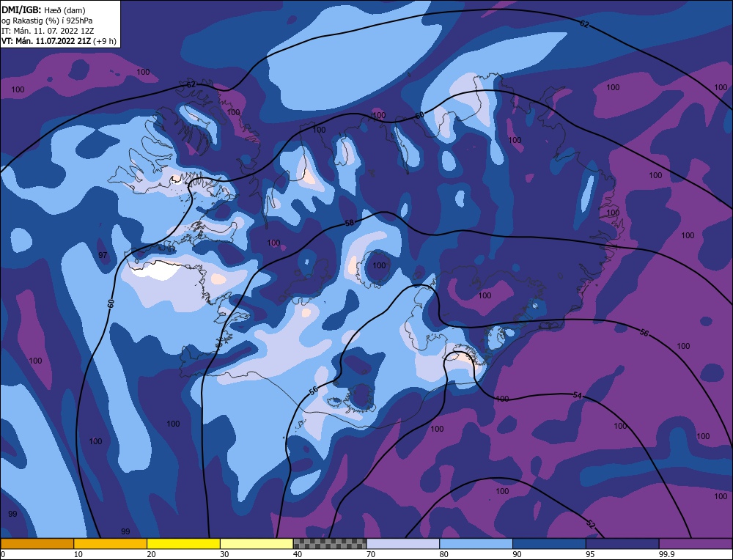Click the "IT: Mán. 11. 07. 2022 12Z" line
733x560 pixels.
pos(48,31)
